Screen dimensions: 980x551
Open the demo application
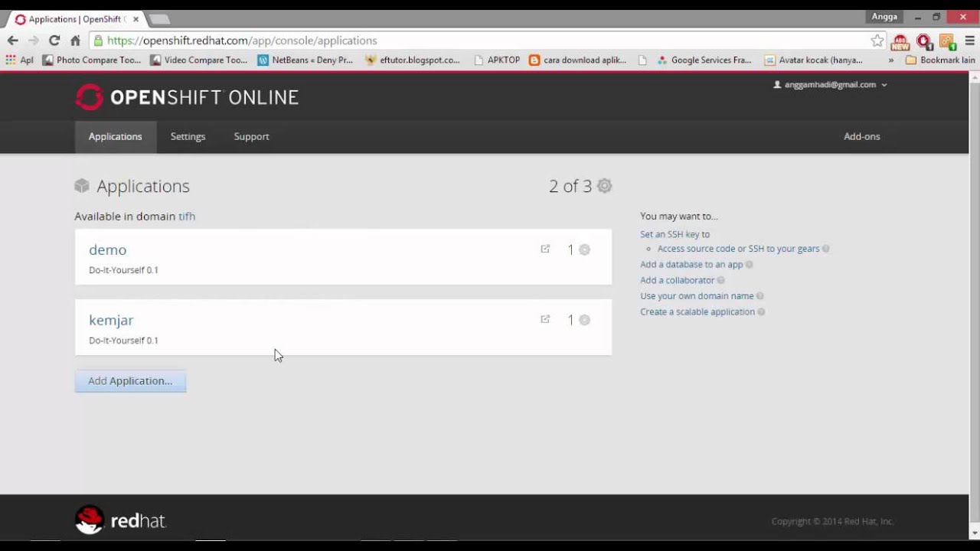[107, 249]
